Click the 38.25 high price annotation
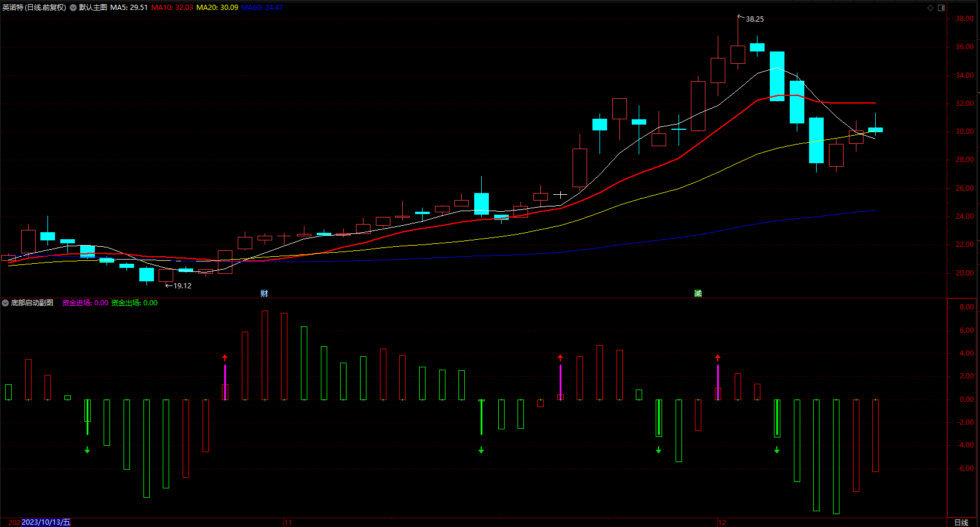This screenshot has width=980, height=527. pyautogui.click(x=755, y=19)
